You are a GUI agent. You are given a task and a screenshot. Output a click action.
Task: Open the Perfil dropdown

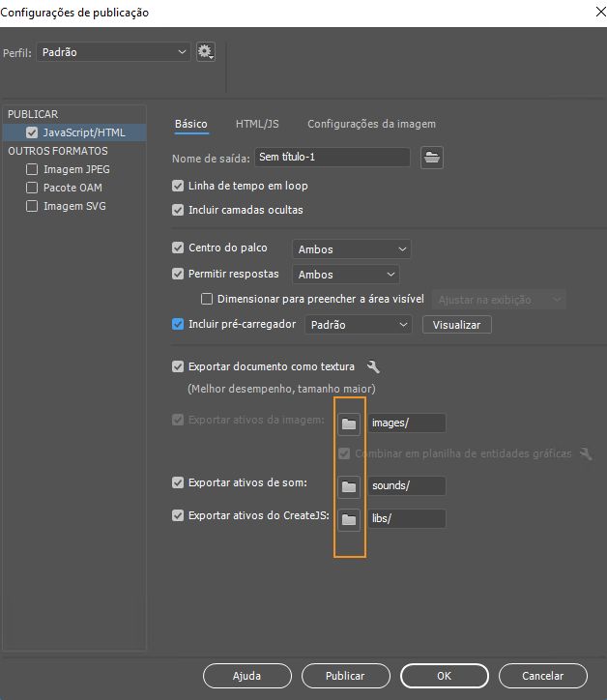[113, 52]
